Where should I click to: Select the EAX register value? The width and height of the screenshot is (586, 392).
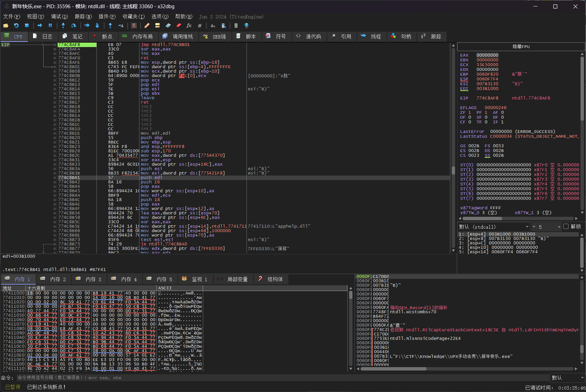pyautogui.click(x=487, y=55)
